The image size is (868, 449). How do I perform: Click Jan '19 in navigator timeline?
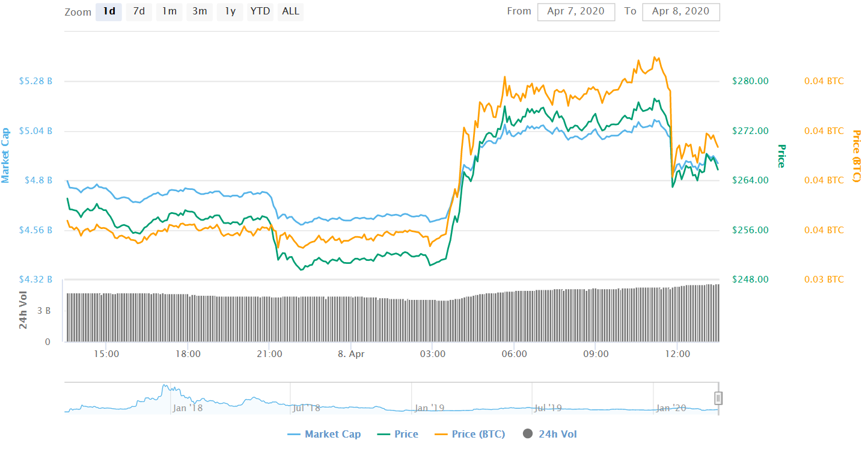coord(429,408)
